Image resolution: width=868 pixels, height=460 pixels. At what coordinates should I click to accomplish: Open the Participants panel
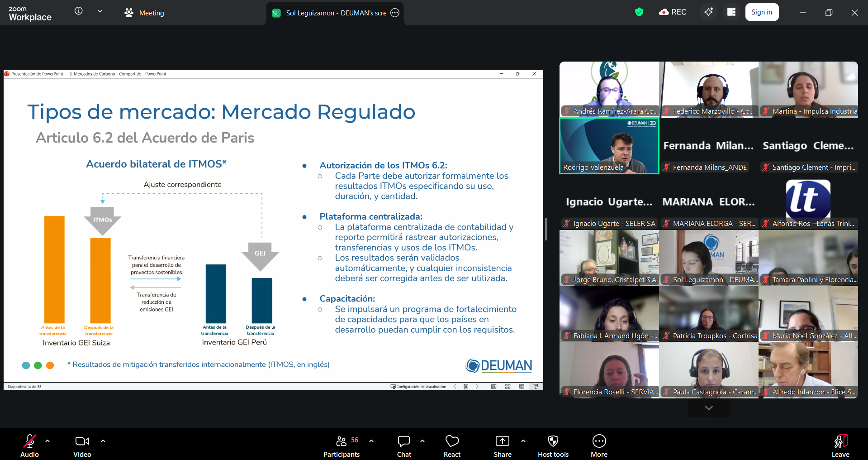coord(342,446)
